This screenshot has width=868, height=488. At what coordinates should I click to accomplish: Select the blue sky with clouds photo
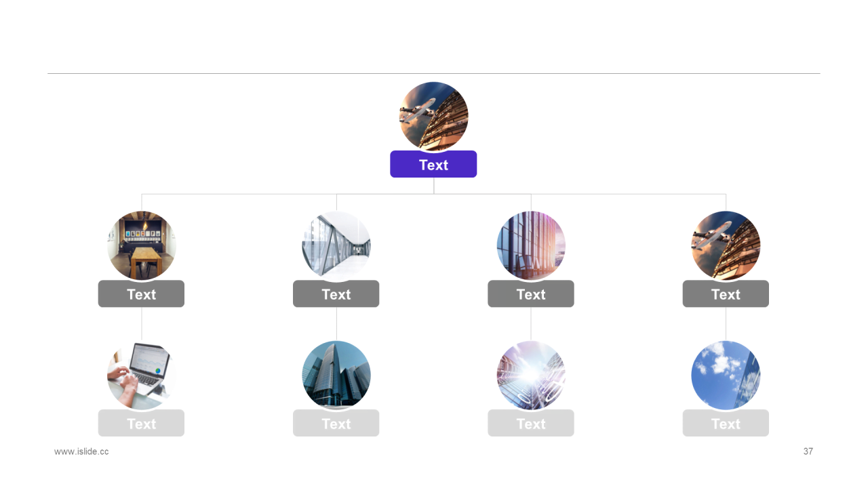[726, 375]
